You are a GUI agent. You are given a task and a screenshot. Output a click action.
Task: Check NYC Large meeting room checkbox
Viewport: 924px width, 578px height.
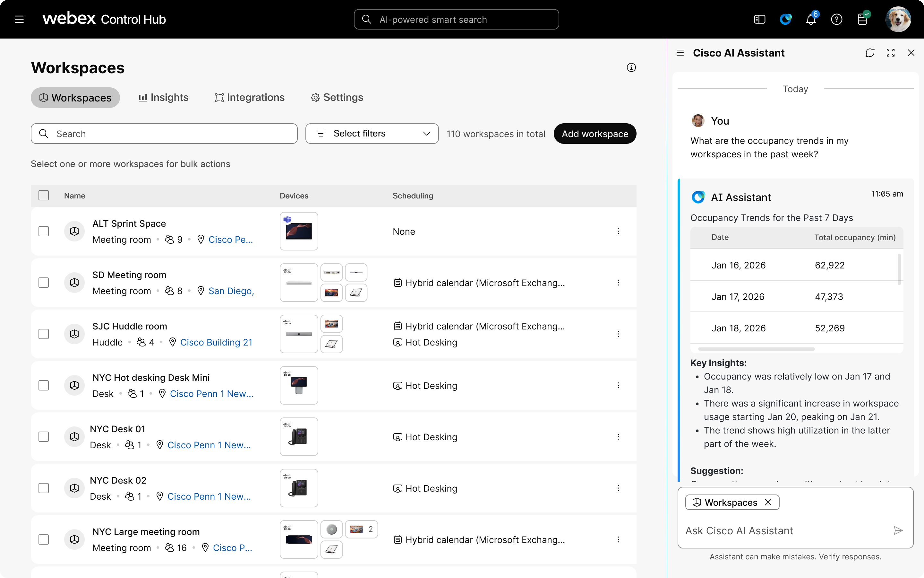tap(44, 539)
